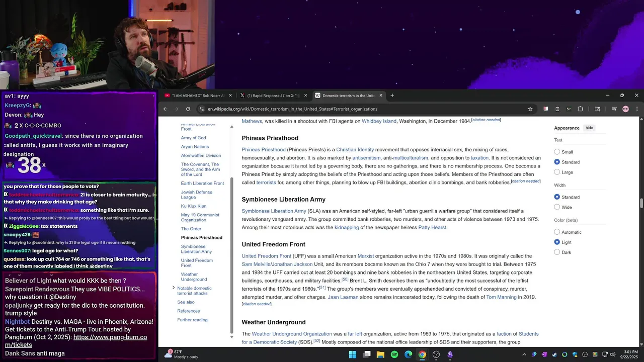Image resolution: width=644 pixels, height=362 pixels.
Task: Open the Chrome three-dot menu
Action: coord(637,109)
